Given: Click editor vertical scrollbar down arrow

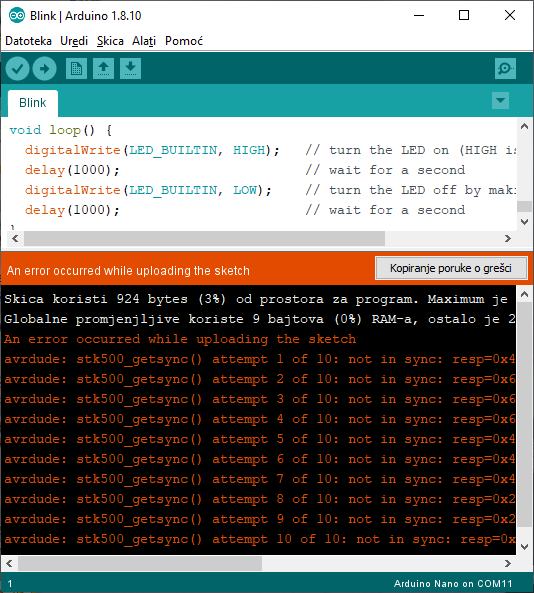Looking at the screenshot, I should coord(524,222).
